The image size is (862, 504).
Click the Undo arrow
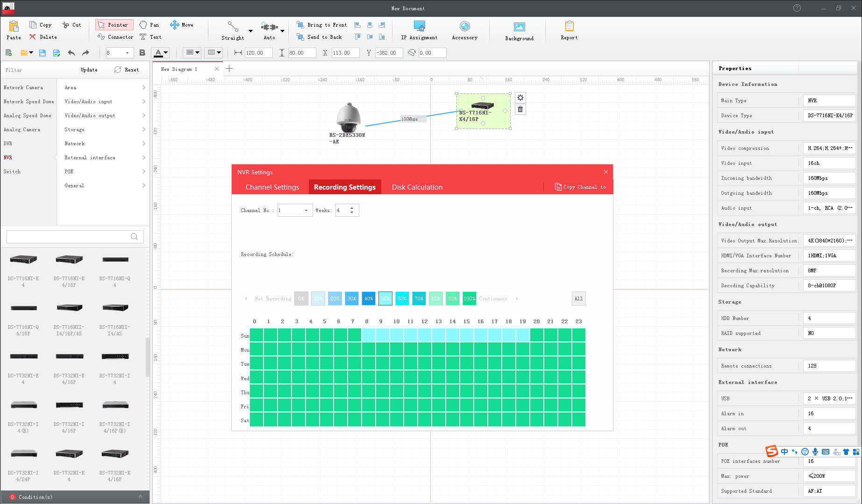tap(71, 53)
